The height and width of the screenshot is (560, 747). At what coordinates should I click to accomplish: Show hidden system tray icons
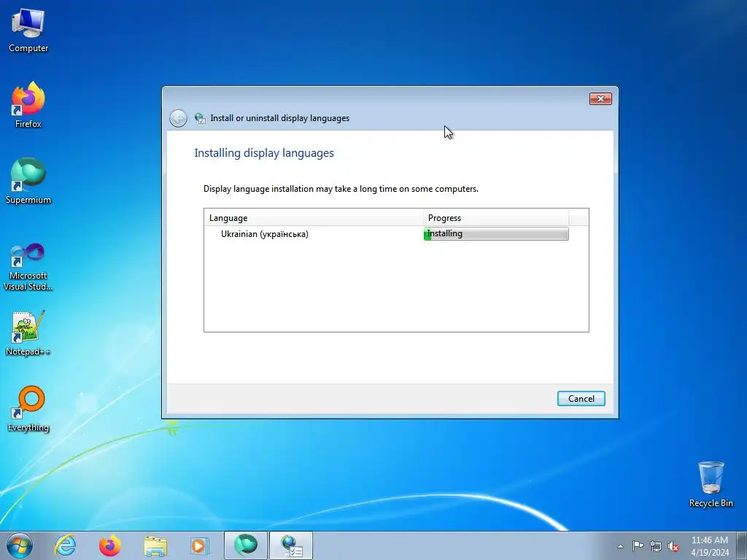(620, 546)
